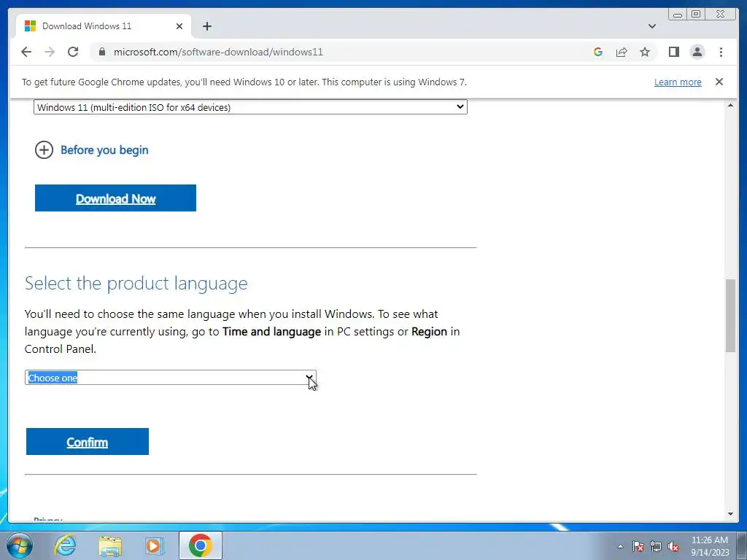Open Google search side icon in address bar
Image resolution: width=747 pixels, height=560 pixels.
598,52
